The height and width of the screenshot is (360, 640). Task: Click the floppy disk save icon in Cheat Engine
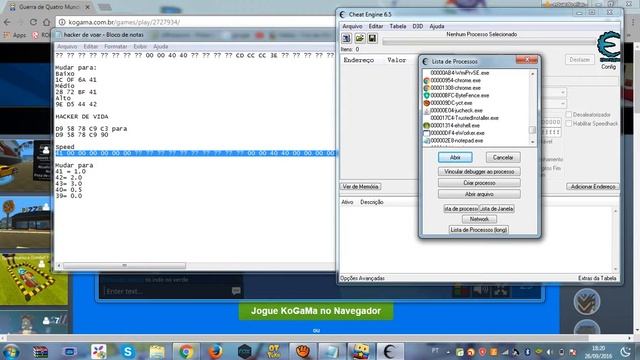click(372, 38)
